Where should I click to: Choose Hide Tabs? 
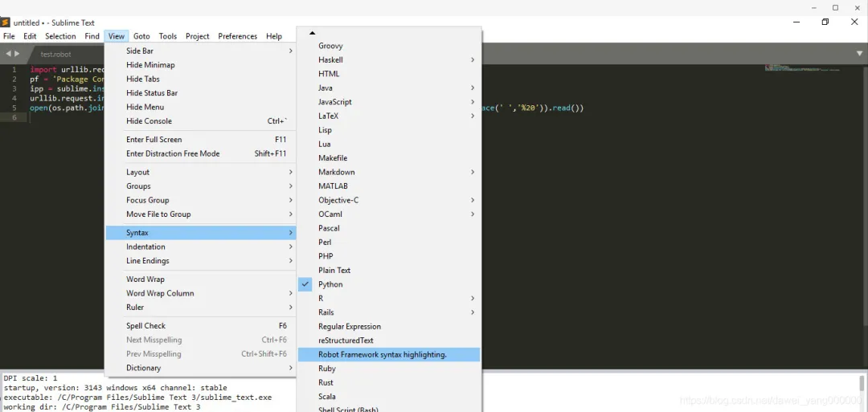point(201,79)
